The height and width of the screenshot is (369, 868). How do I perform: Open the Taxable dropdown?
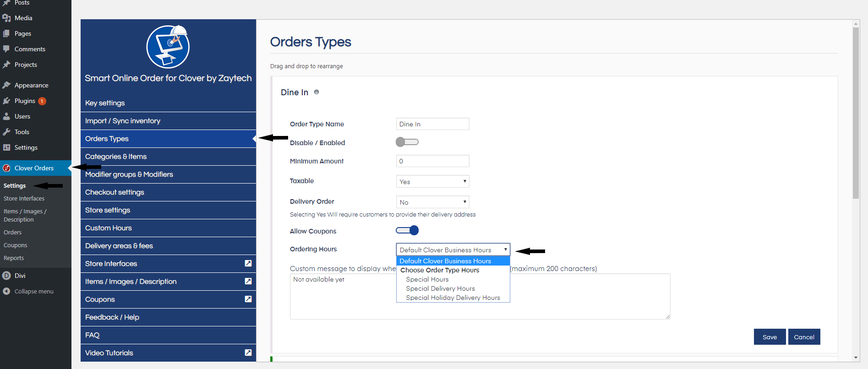pyautogui.click(x=432, y=181)
